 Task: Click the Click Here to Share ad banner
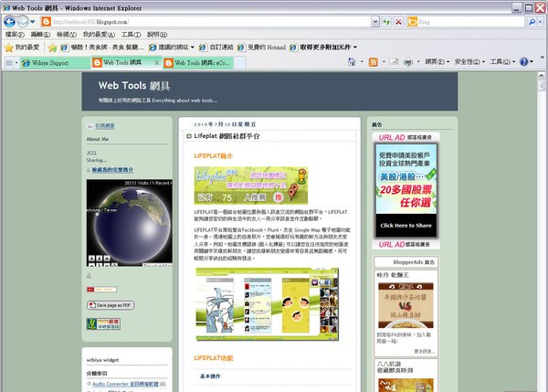tap(406, 226)
